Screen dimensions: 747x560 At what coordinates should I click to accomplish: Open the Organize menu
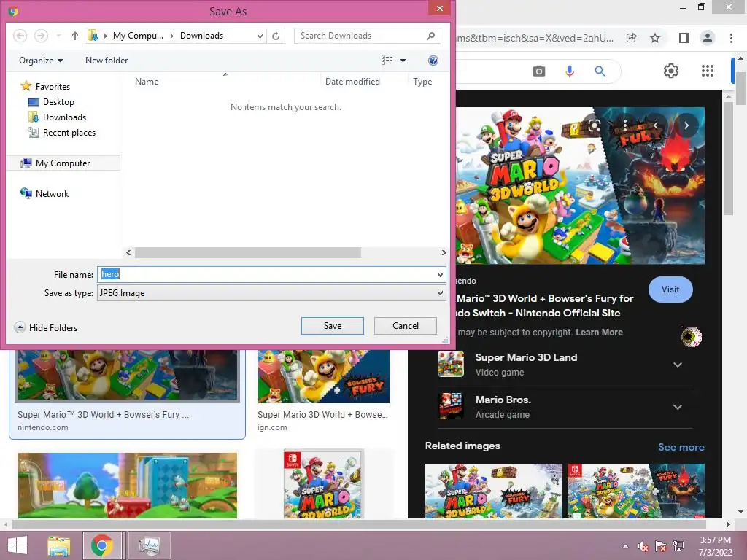click(x=41, y=61)
